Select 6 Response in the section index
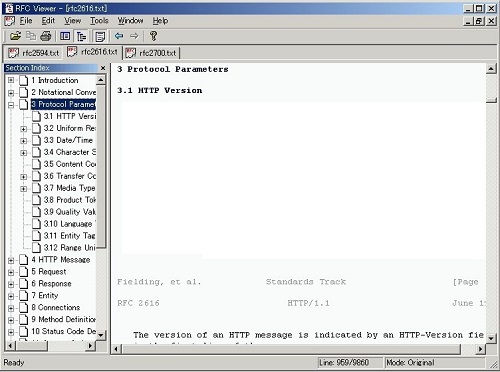 click(51, 284)
